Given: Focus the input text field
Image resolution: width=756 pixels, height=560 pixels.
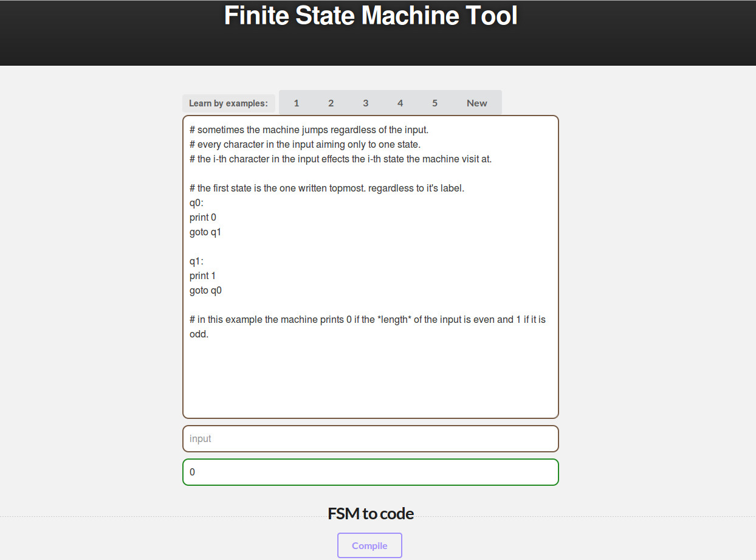Looking at the screenshot, I should point(370,438).
